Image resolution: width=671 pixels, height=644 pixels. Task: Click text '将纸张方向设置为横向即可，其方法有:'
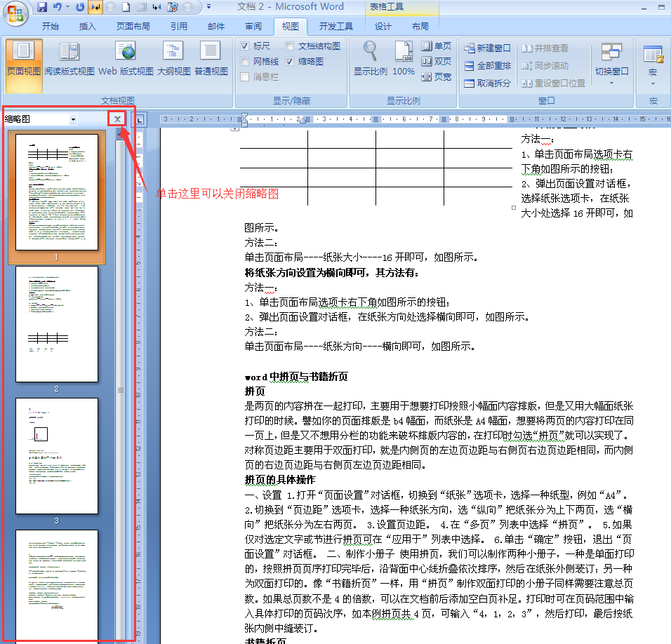[x=332, y=273]
